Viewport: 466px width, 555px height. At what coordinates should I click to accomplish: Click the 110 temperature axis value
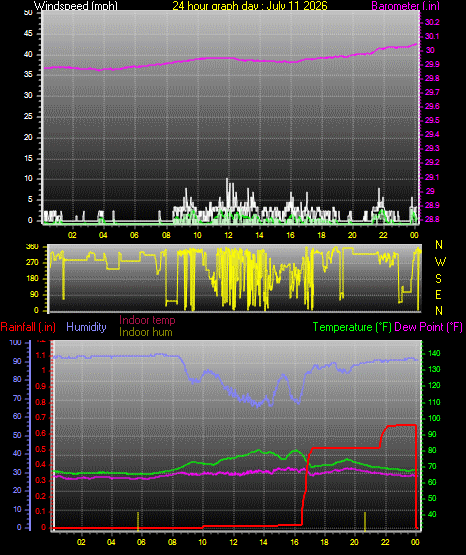click(x=434, y=402)
